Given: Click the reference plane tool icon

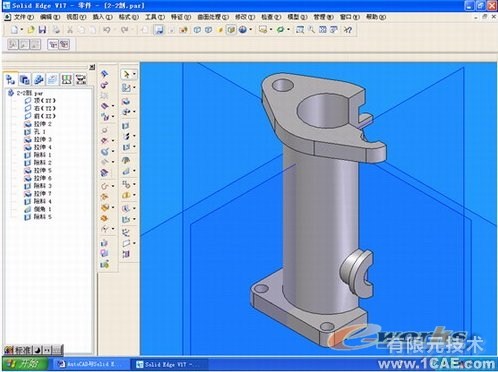Looking at the screenshot, I should (126, 243).
